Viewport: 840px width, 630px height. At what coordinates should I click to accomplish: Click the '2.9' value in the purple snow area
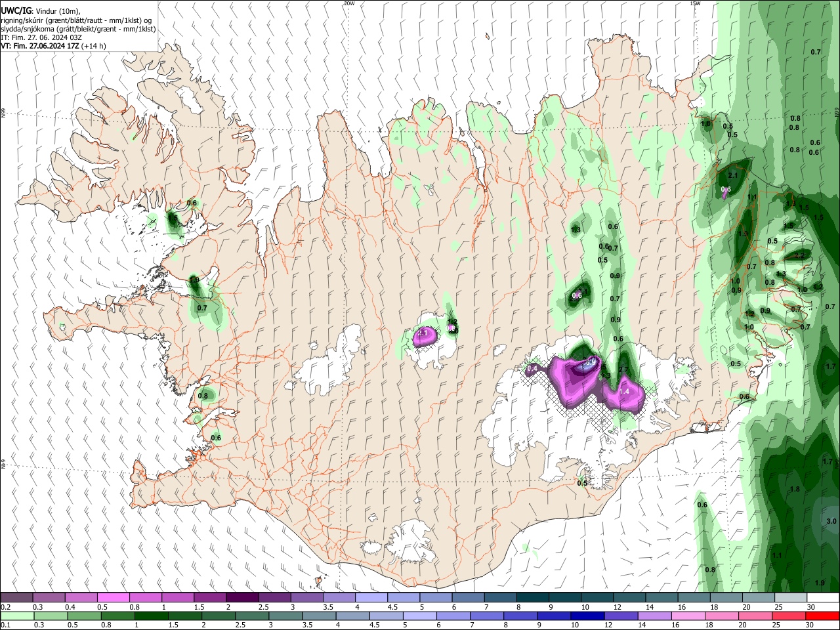(x=590, y=362)
